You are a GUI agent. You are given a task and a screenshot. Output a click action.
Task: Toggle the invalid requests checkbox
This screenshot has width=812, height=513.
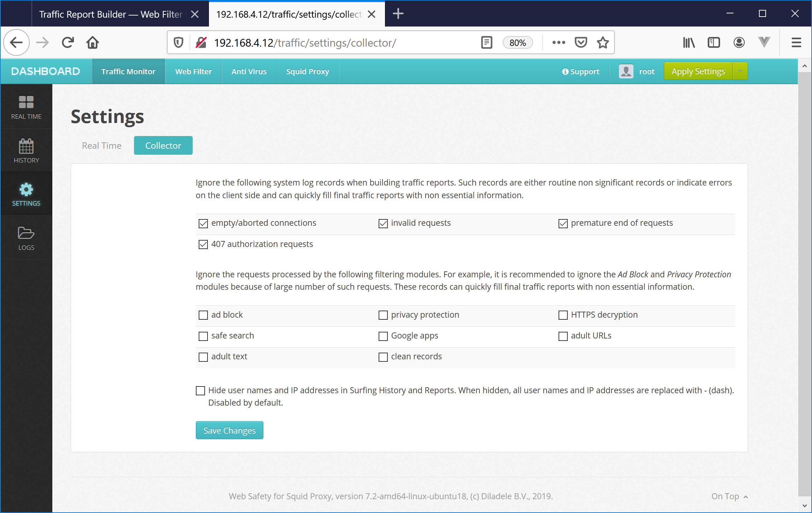[382, 223]
